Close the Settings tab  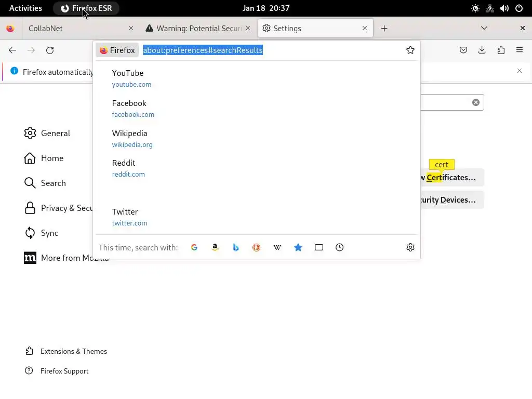pyautogui.click(x=365, y=28)
